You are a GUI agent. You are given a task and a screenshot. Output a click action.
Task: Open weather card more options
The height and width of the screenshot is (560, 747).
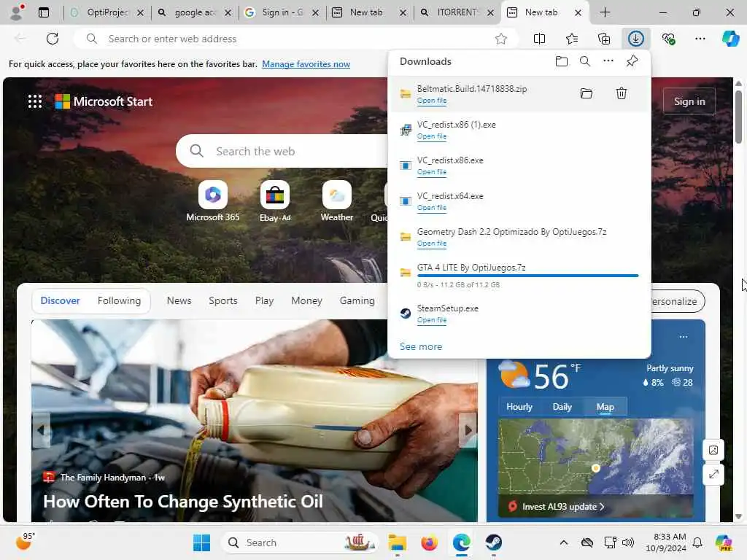(684, 337)
